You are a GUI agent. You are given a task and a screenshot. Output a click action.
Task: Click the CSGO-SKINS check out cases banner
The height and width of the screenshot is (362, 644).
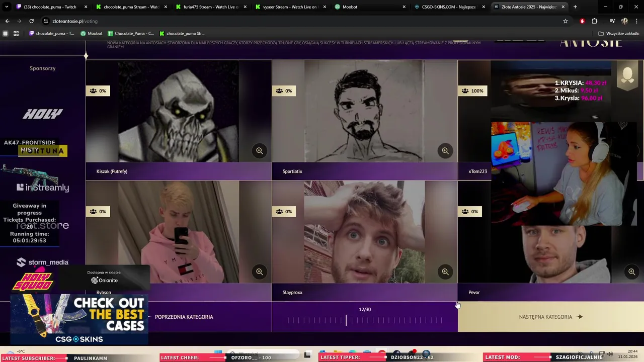79,319
